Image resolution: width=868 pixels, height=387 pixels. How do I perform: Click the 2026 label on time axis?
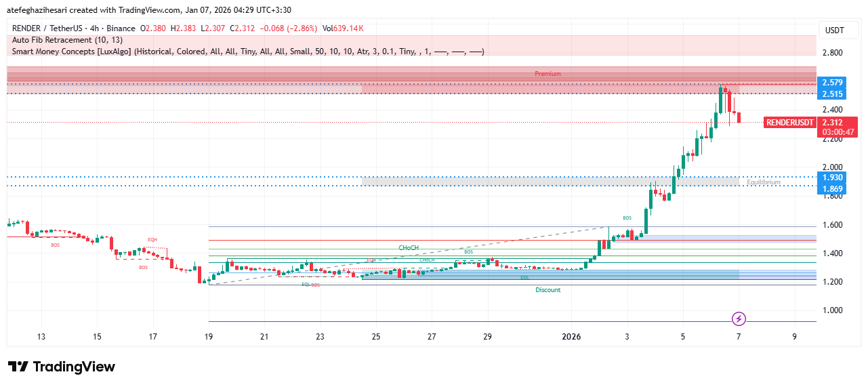click(571, 337)
